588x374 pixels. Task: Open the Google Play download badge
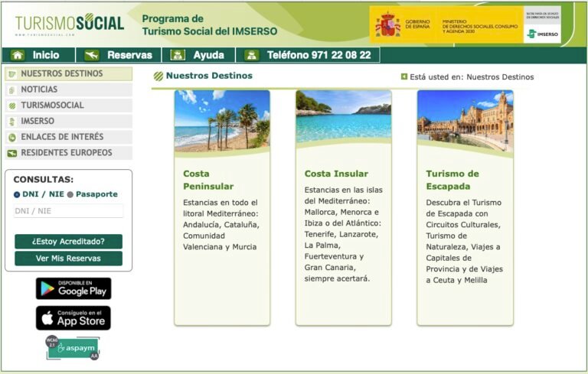73,288
